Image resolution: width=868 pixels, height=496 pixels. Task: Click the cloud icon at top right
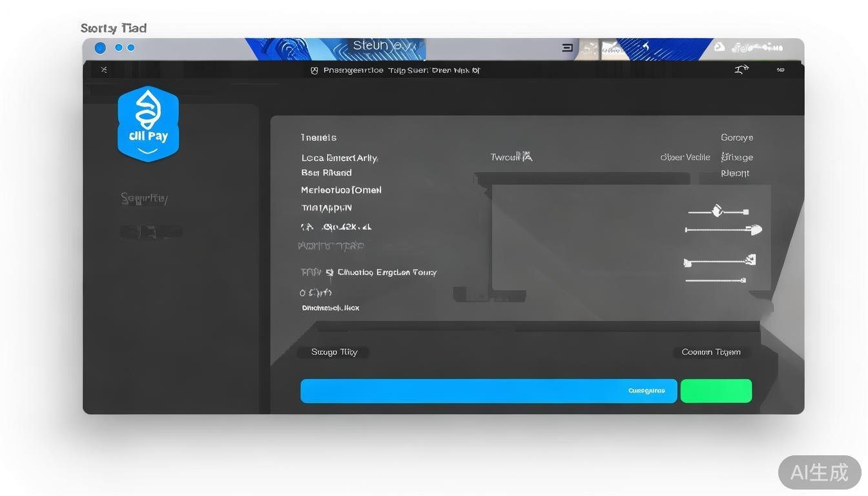pyautogui.click(x=719, y=47)
